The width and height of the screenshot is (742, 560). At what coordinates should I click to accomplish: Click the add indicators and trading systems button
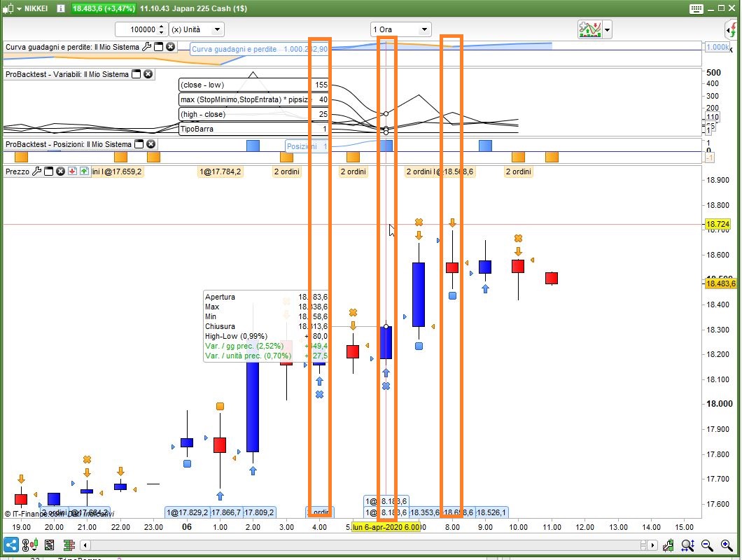589,29
